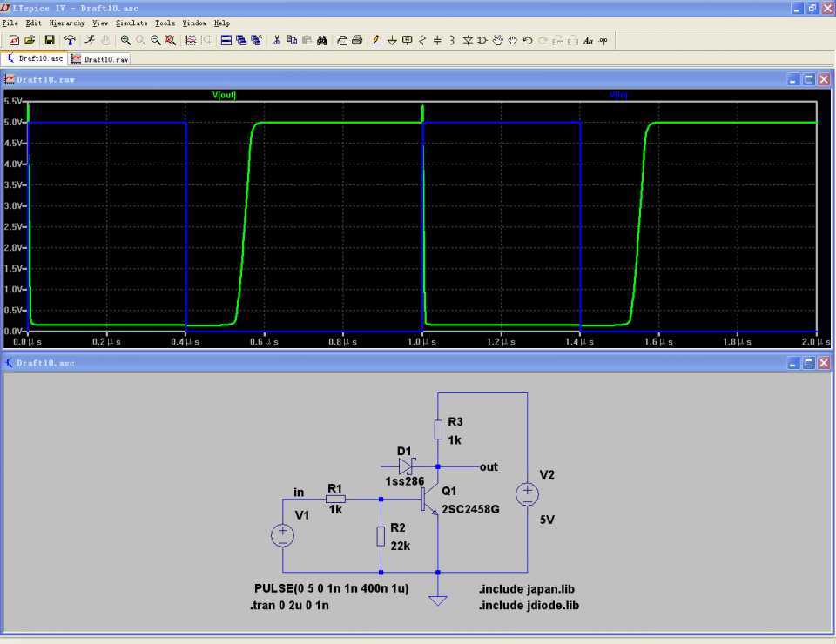Viewport: 836px width, 644px height.
Task: Select resistor R3 symbol in the schematic
Action: pyautogui.click(x=438, y=429)
